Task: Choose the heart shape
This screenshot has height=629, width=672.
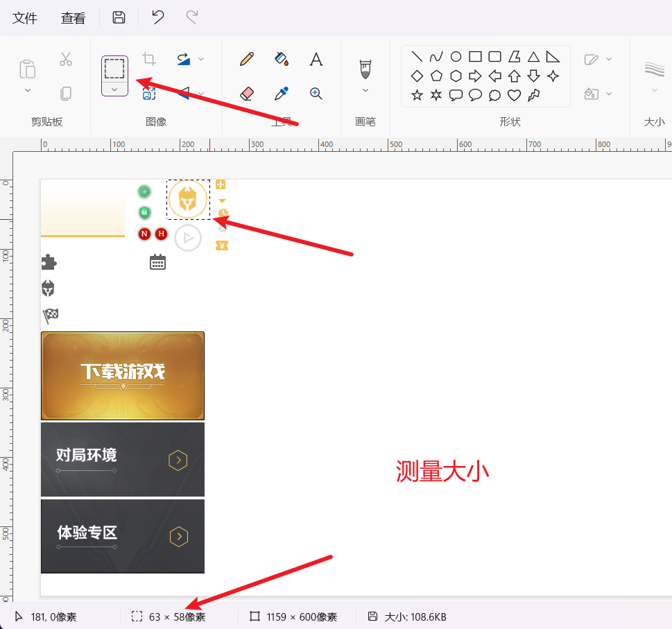Action: pyautogui.click(x=515, y=95)
